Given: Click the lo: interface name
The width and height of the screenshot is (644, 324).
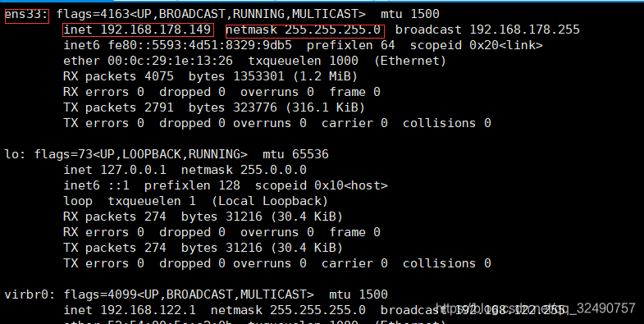Looking at the screenshot, I should [x=16, y=154].
